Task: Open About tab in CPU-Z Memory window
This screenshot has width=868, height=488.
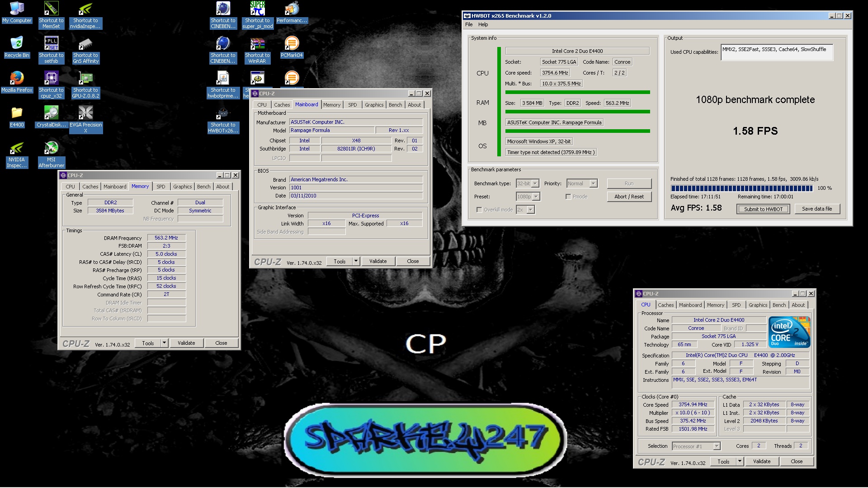Action: pyautogui.click(x=223, y=187)
